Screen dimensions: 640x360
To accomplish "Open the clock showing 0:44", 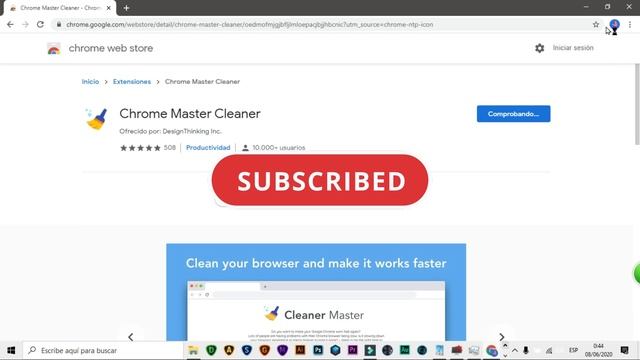I will click(x=598, y=350).
